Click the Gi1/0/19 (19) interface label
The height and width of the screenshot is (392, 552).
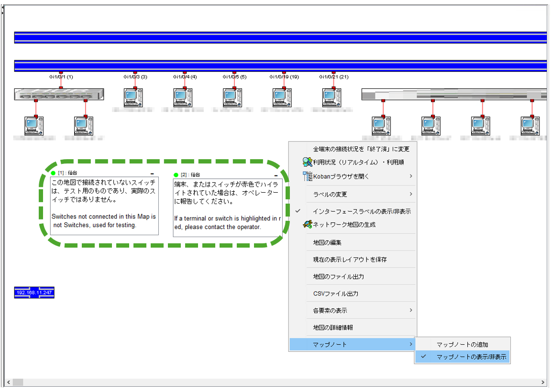click(x=284, y=76)
